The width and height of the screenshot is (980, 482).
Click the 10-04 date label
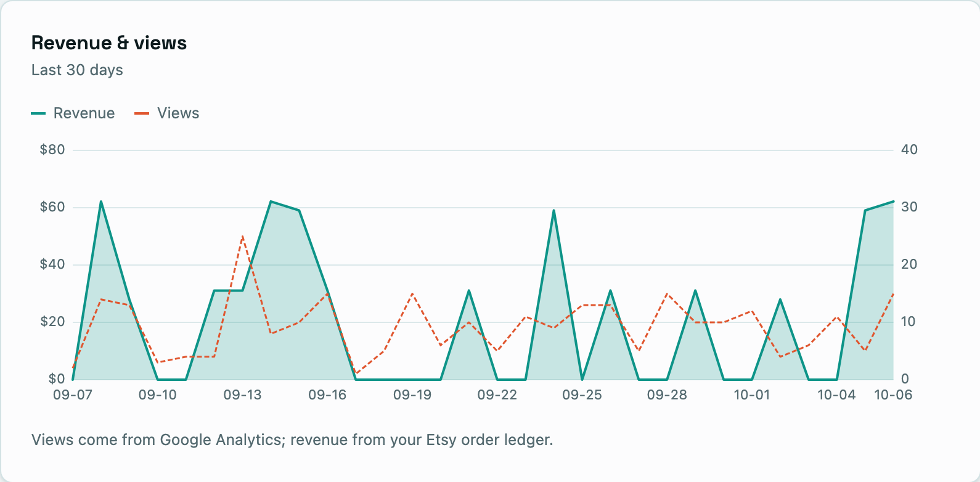[x=836, y=395]
